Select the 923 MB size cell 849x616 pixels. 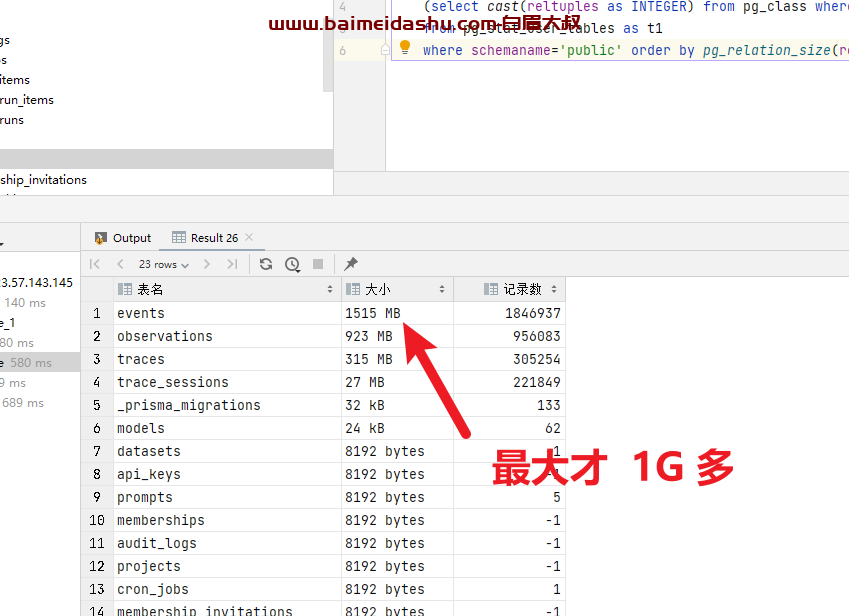pyautogui.click(x=397, y=336)
